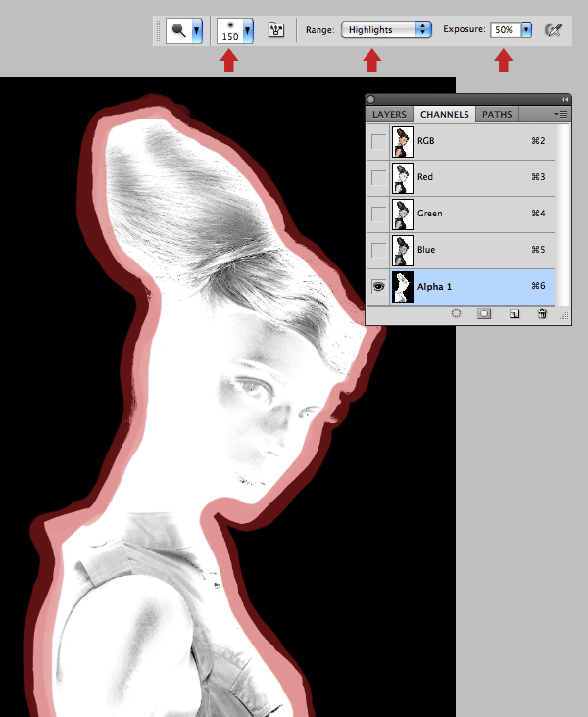
Task: Toggle the Brush panel icon
Action: point(276,30)
